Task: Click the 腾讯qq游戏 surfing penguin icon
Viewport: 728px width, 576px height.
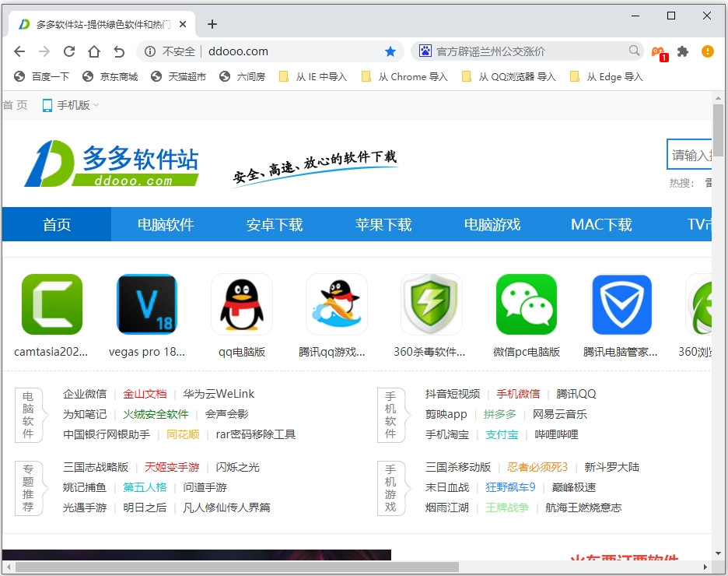Action: 336,304
